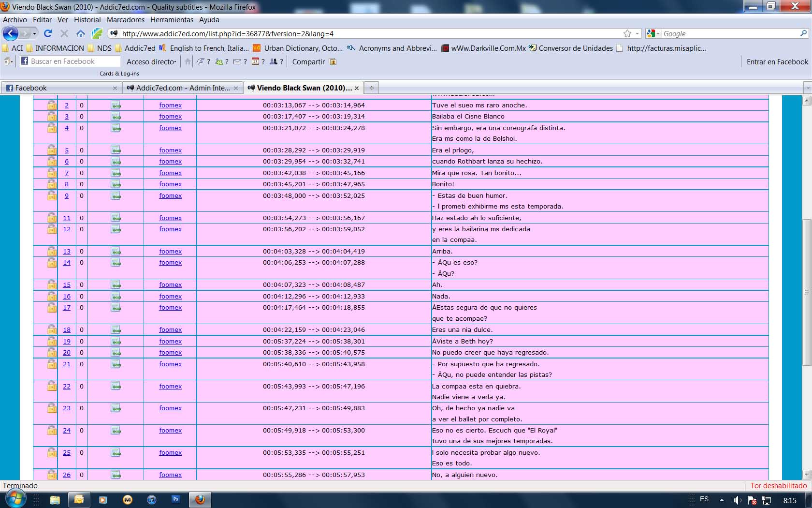Reload the page with the refresh icon
This screenshot has height=508, width=812.
point(47,33)
